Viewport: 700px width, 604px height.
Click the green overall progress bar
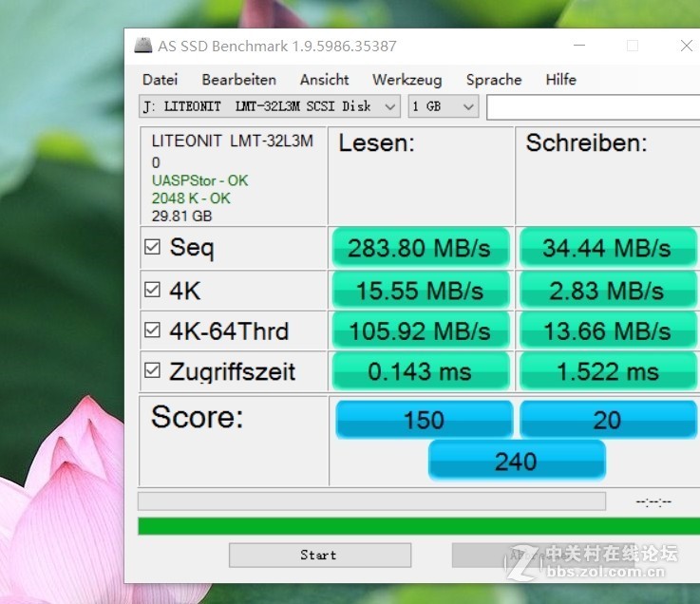click(419, 526)
